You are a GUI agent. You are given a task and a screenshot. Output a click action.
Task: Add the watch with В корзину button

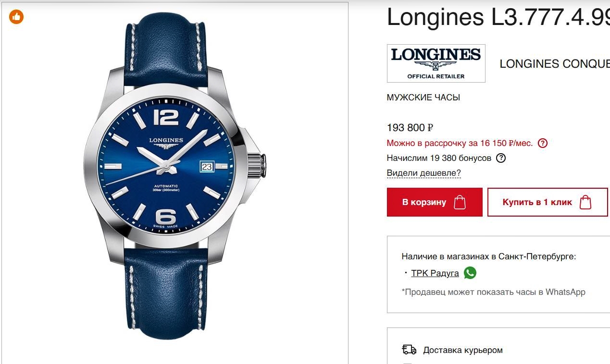(x=435, y=202)
